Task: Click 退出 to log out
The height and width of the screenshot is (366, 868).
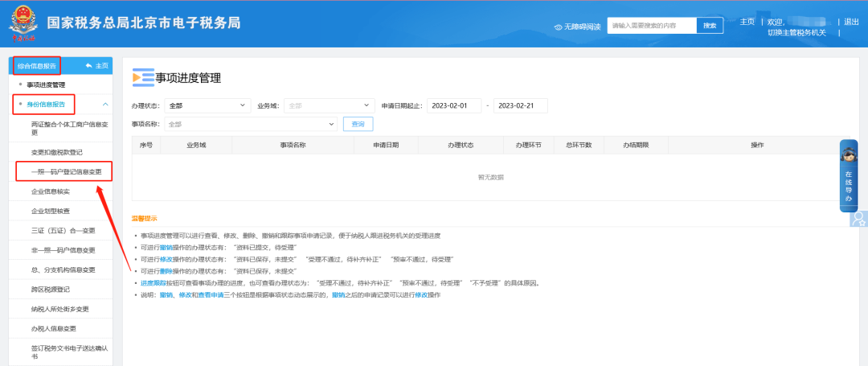Action: [851, 22]
